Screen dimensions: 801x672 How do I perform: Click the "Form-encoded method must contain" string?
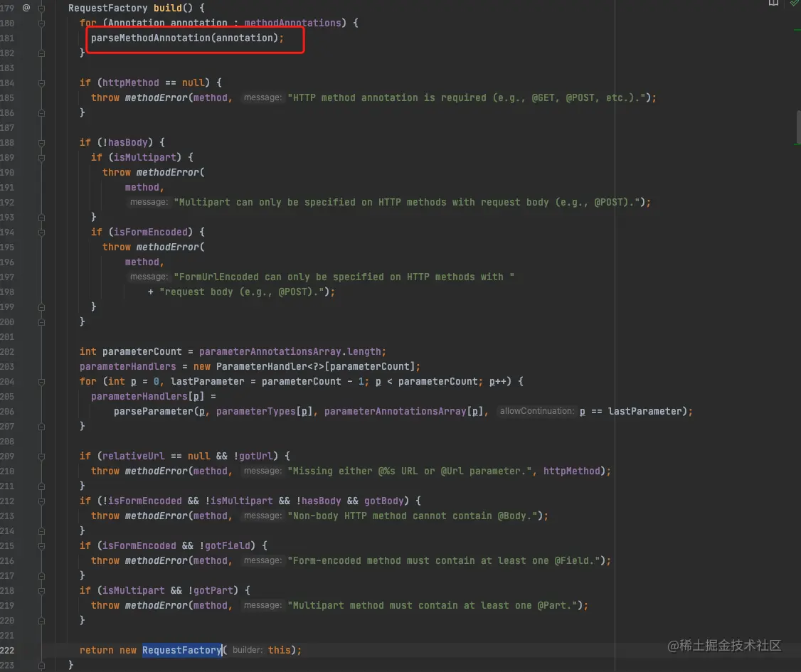click(443, 560)
